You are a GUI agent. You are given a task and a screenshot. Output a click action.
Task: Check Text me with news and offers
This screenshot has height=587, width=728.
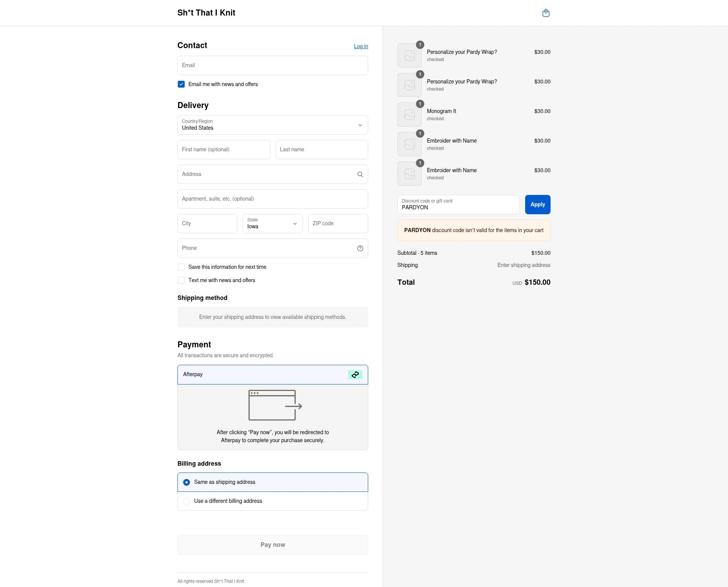[x=181, y=280]
